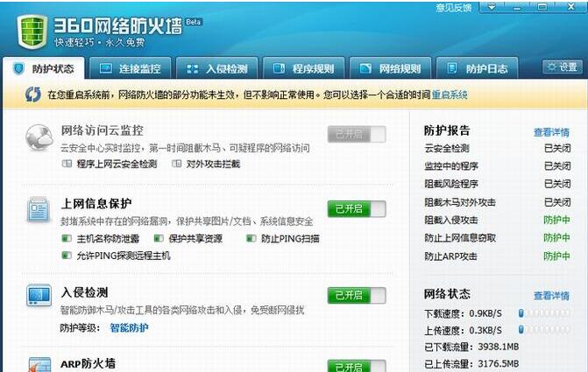Viewport: 588px width, 372px height.
Task: Click the 智能防护 protection level link
Action: tap(129, 327)
